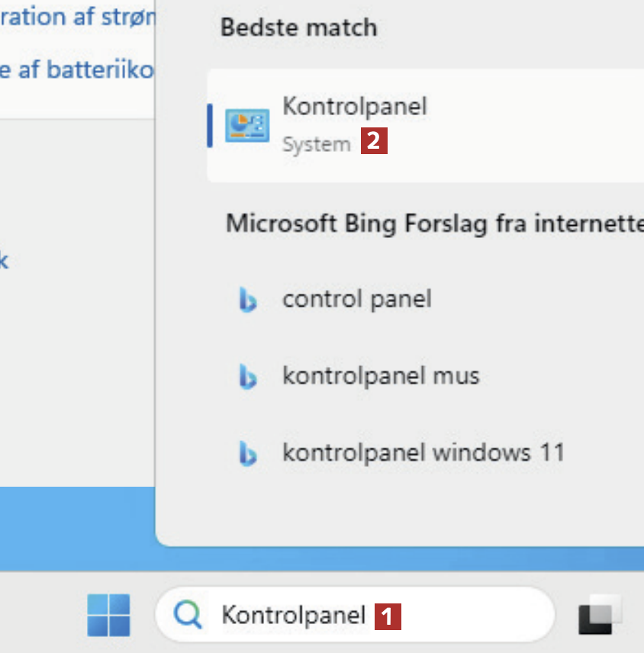Viewport: 644px width, 653px height.
Task: Click the cut-off blue "k" link at left edge
Action: 4,261
